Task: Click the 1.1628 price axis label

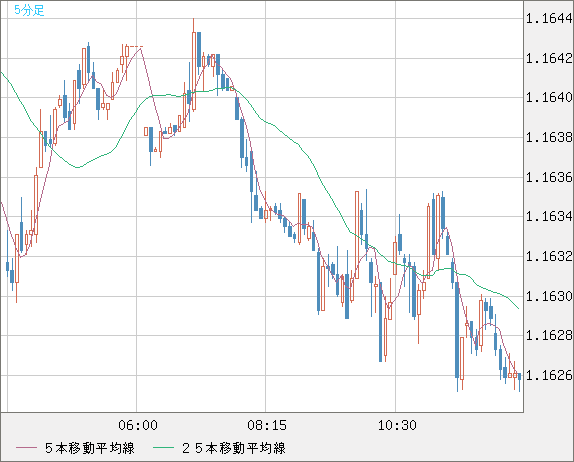Action: click(549, 335)
